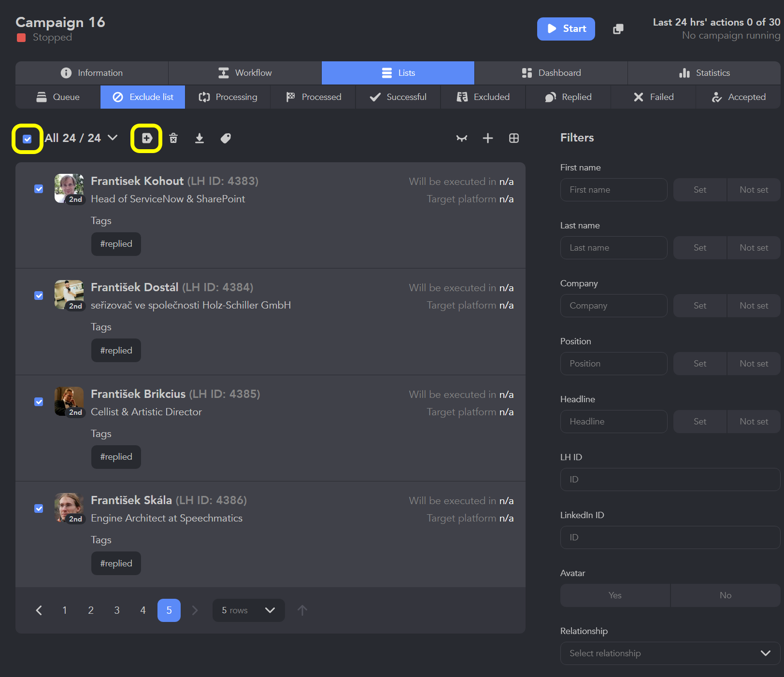Click the tag icon in toolbar

pyautogui.click(x=225, y=139)
